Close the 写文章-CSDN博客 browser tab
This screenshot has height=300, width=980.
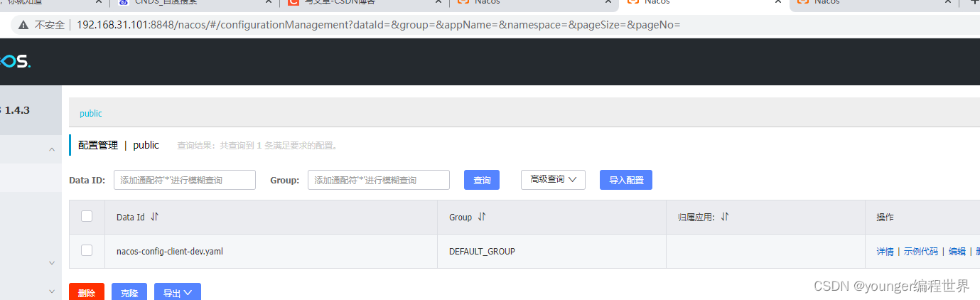438,2
